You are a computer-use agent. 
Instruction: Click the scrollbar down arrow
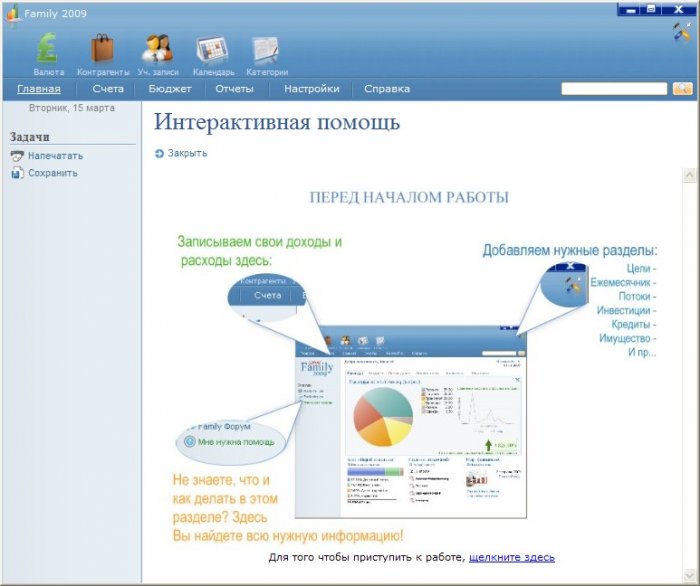tap(689, 574)
